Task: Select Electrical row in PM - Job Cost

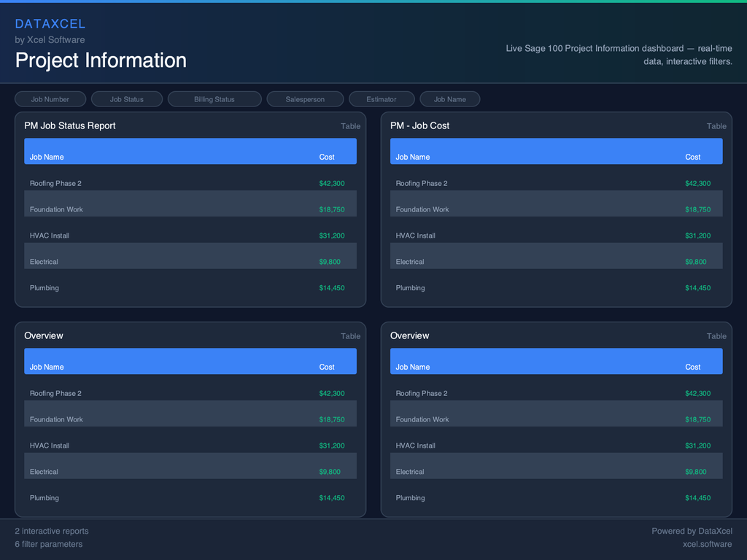Action: (410, 262)
